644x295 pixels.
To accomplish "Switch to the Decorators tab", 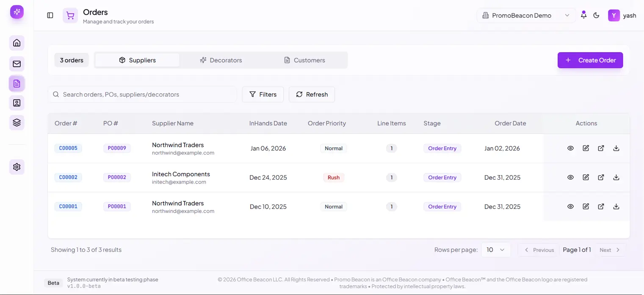I will [221, 60].
